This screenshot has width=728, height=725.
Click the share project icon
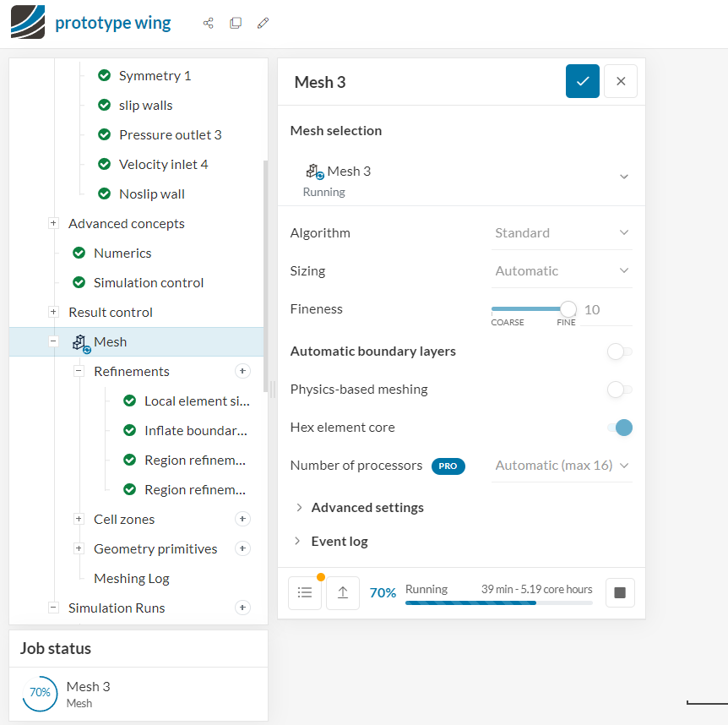click(209, 23)
